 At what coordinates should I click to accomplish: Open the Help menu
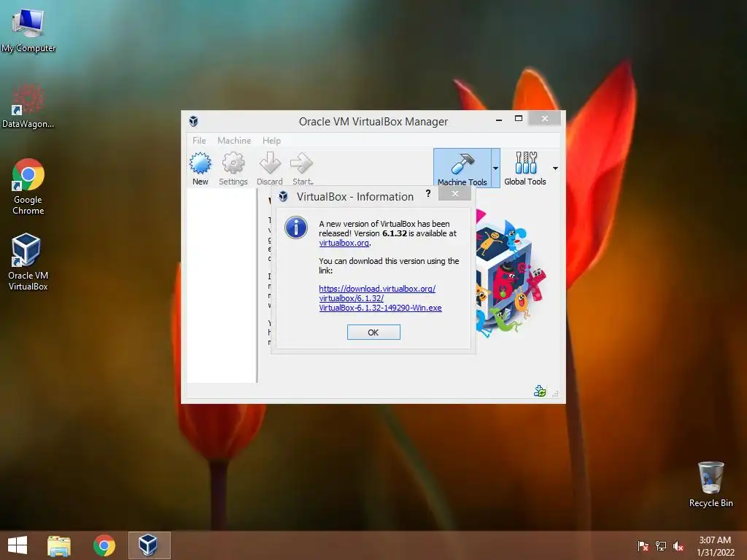271,141
